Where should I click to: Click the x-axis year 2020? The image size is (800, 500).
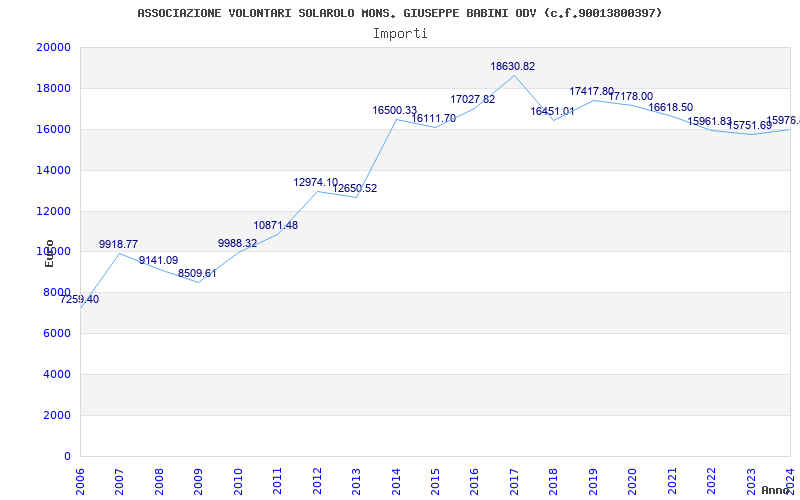[633, 481]
